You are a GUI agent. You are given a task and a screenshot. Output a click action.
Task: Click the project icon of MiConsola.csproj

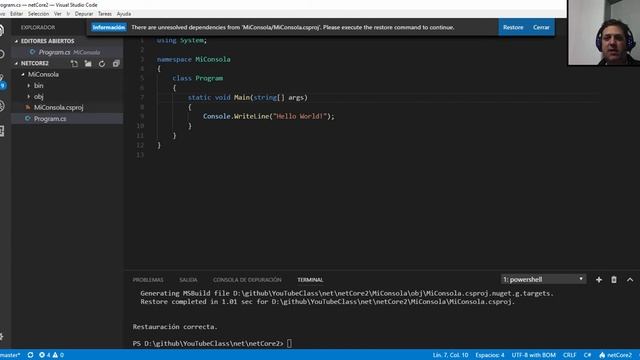point(28,107)
